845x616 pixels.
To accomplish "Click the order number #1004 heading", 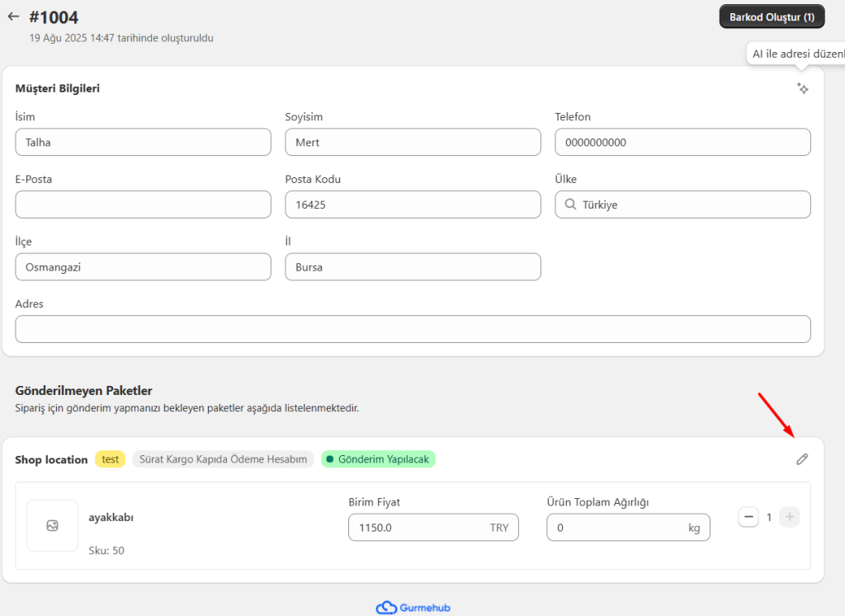I will (54, 17).
